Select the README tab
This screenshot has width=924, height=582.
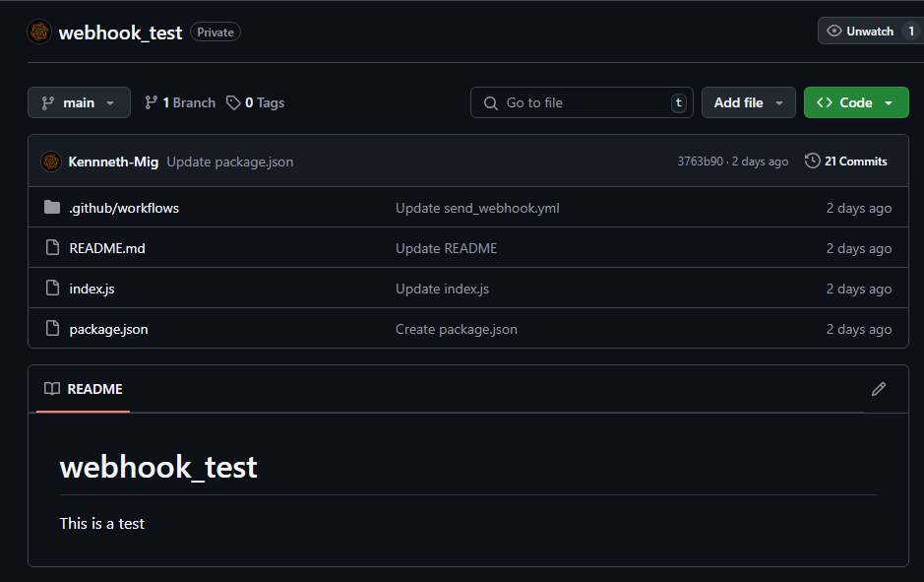point(83,389)
